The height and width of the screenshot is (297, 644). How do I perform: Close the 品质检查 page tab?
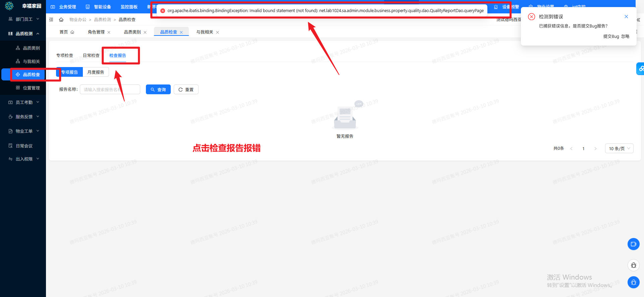181,32
